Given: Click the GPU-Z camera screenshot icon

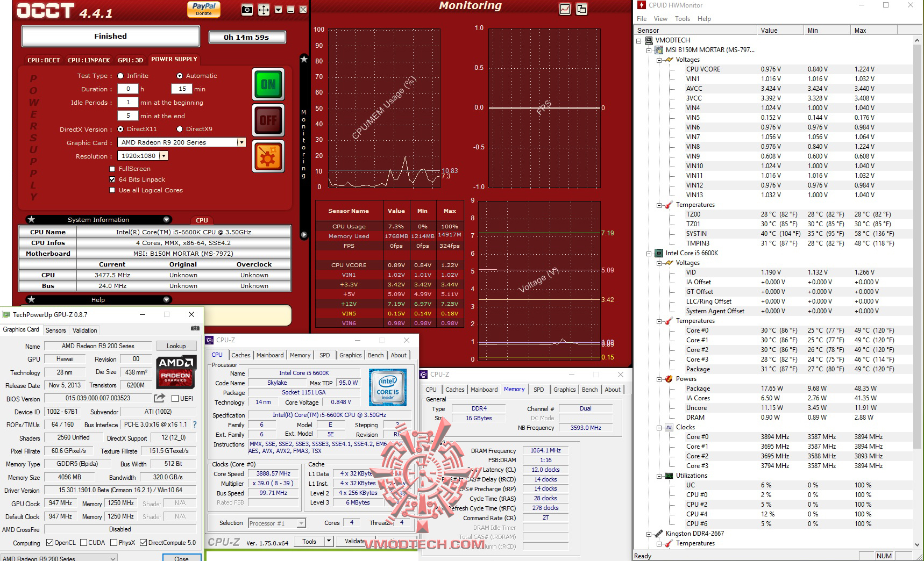Looking at the screenshot, I should click(195, 328).
